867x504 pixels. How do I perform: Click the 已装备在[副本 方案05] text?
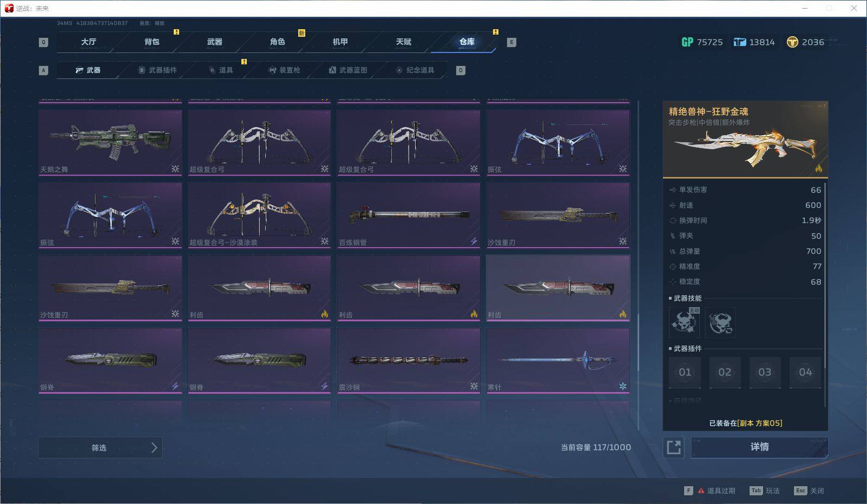pyautogui.click(x=745, y=423)
